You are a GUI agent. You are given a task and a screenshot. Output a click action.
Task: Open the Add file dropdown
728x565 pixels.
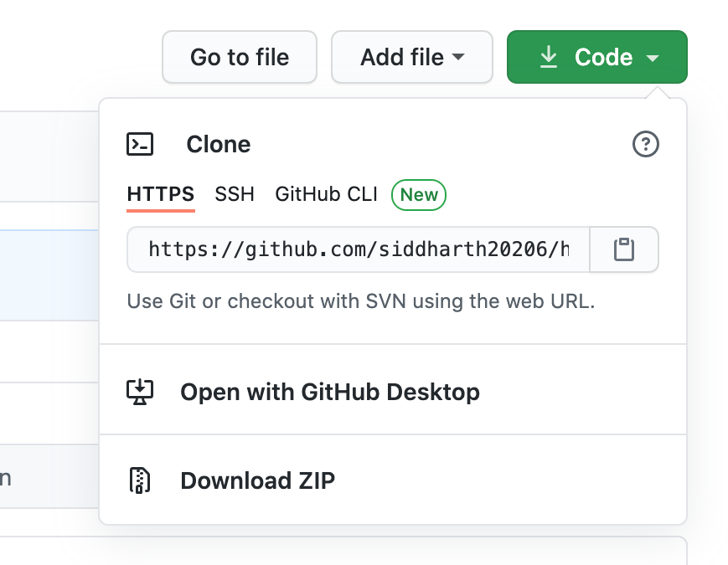(x=412, y=57)
